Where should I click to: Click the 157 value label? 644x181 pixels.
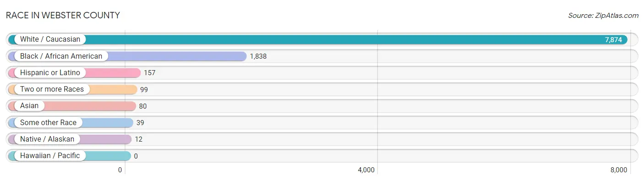[150, 73]
